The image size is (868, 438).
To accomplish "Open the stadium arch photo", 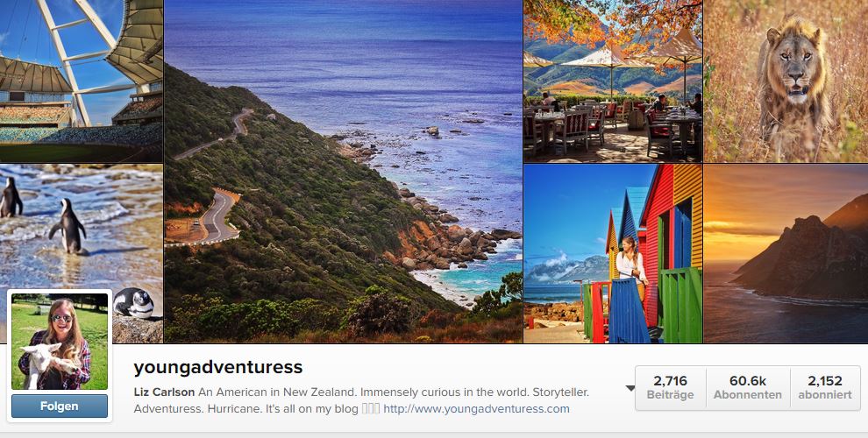I will pos(81,81).
